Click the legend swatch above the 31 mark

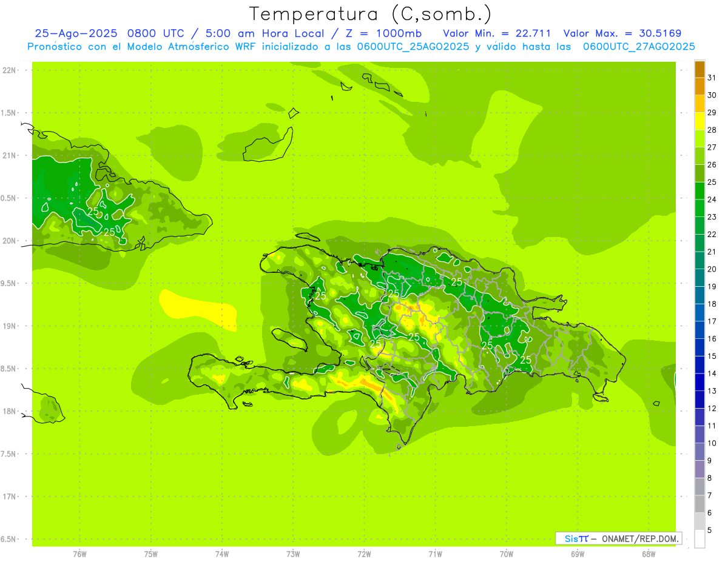(699, 69)
